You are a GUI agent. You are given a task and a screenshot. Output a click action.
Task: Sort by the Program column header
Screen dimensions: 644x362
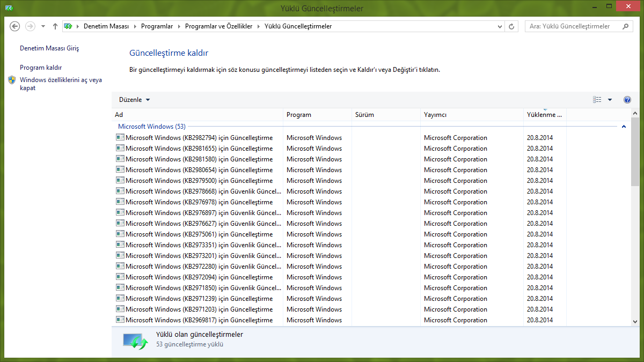(x=299, y=115)
